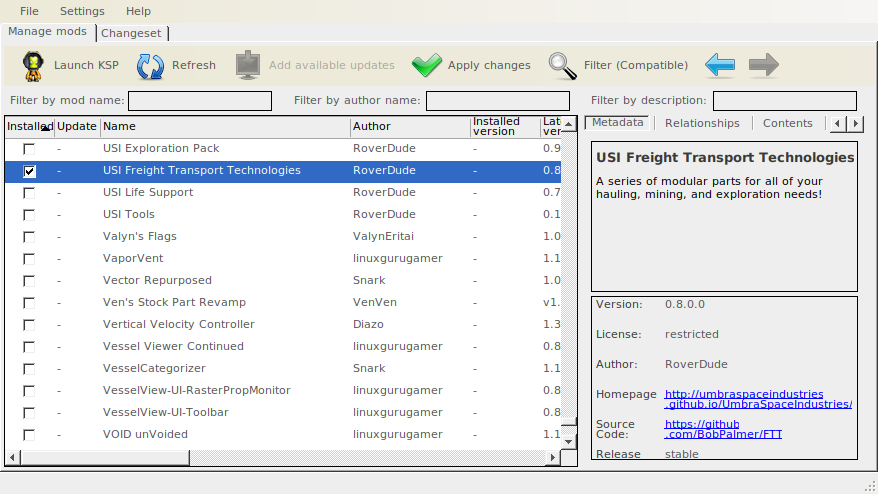Select the Vertical Velocity Controller row
The width and height of the screenshot is (878, 494).
point(283,324)
